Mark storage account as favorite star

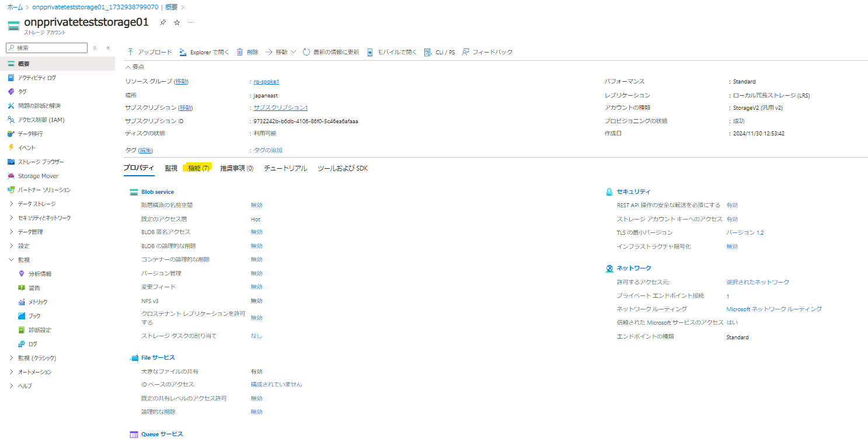177,22
